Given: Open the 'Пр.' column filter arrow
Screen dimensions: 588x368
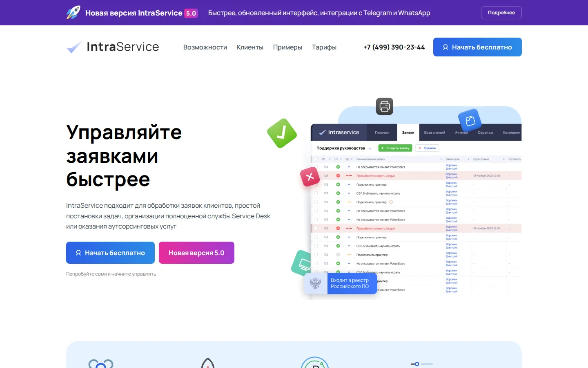Looking at the screenshot, I should pos(352,159).
